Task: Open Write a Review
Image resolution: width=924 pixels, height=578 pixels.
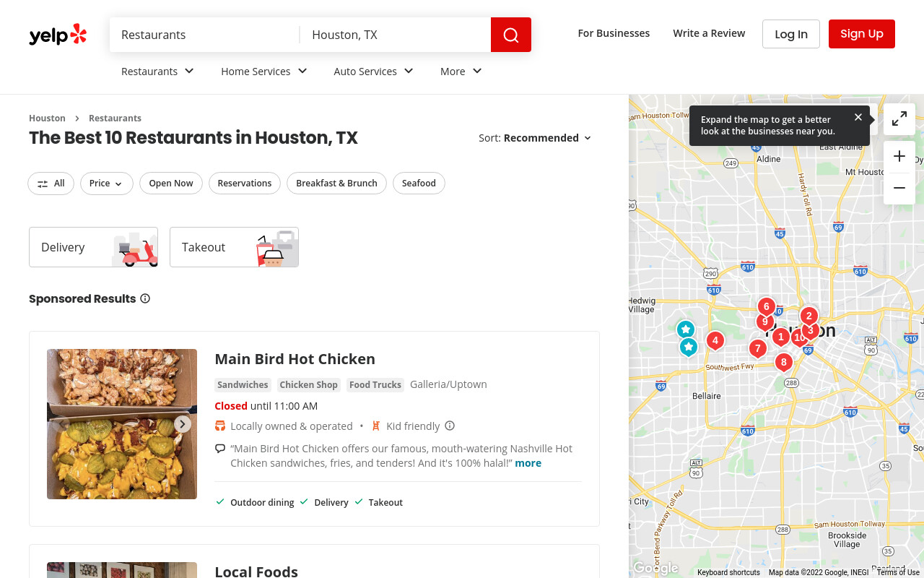Action: [x=709, y=33]
